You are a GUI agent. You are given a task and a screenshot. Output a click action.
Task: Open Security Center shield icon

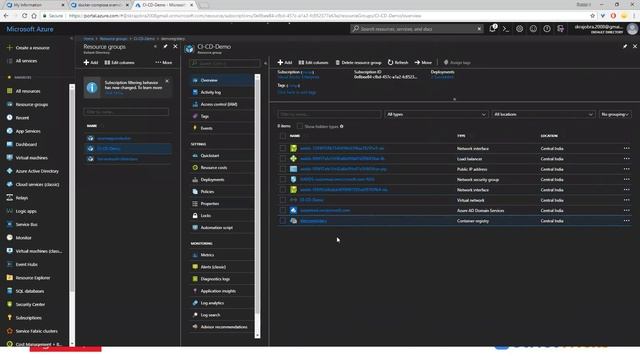tap(9, 304)
